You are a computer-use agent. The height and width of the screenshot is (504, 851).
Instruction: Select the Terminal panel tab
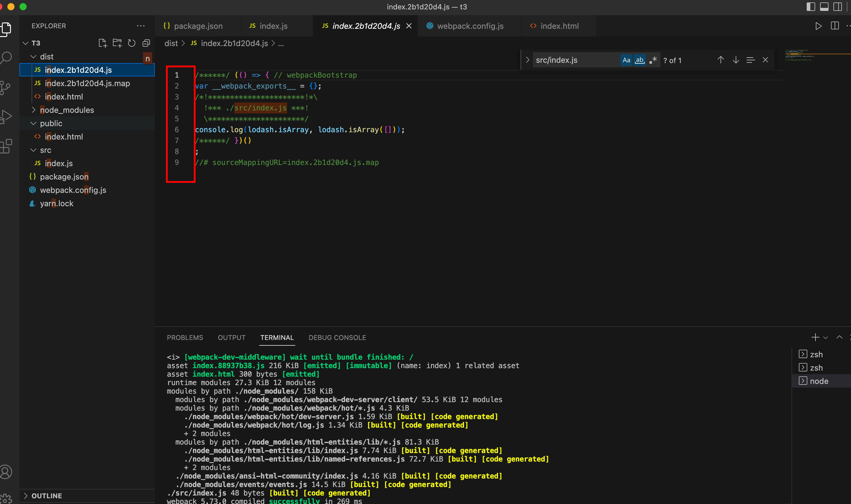coord(277,338)
